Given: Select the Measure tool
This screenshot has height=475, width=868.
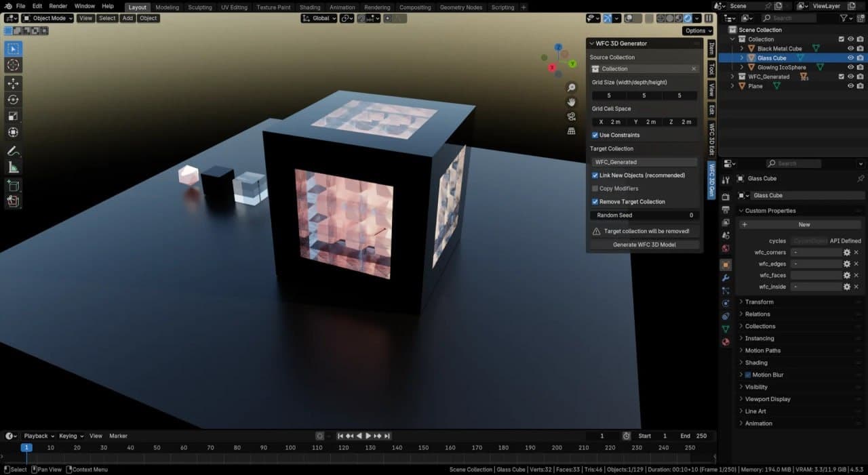Looking at the screenshot, I should click(x=13, y=167).
